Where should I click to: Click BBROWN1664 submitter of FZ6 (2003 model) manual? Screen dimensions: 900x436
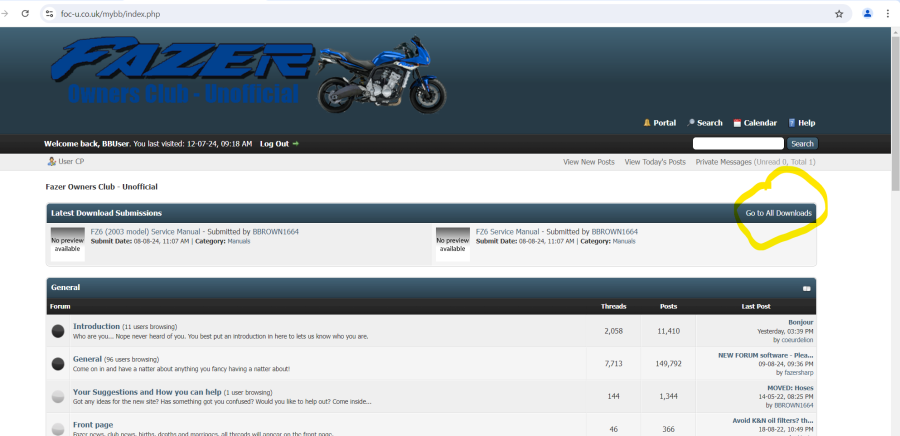coord(276,232)
